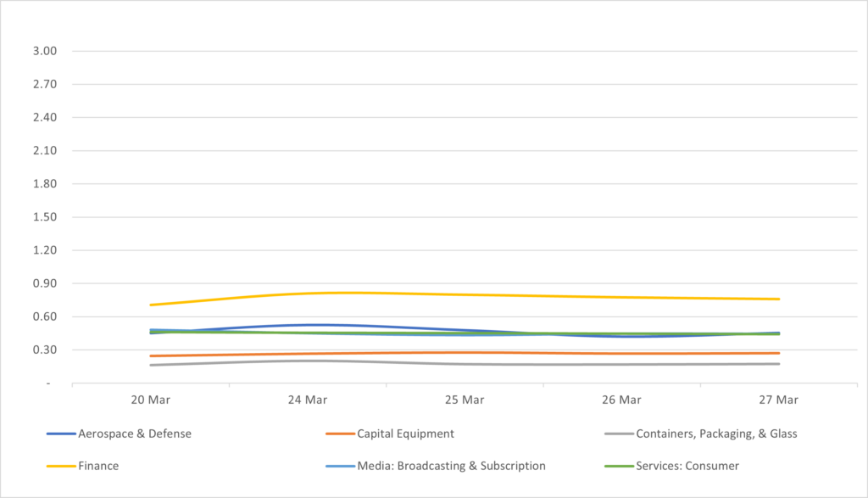The image size is (868, 498).
Task: Click the Aerospace & Defense legend label
Action: click(x=136, y=434)
